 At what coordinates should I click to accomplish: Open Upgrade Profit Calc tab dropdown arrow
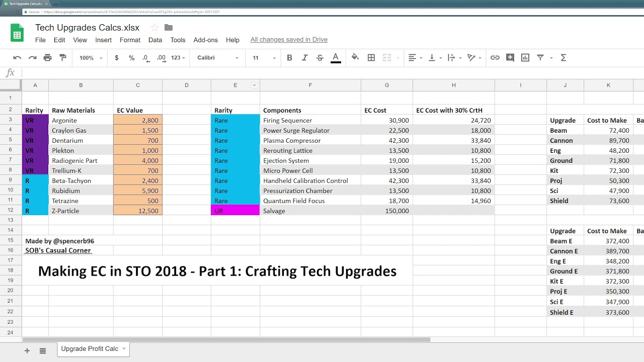point(124,348)
